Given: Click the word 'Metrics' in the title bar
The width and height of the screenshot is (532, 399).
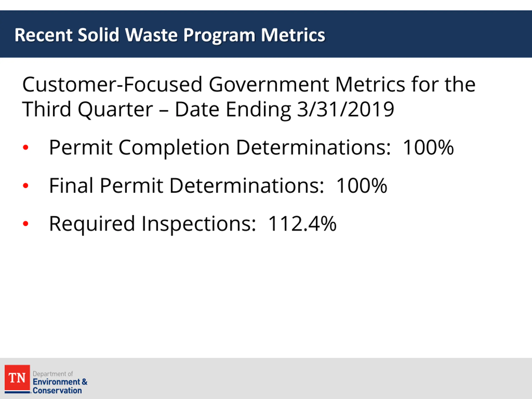Looking at the screenshot, I should (x=293, y=35).
